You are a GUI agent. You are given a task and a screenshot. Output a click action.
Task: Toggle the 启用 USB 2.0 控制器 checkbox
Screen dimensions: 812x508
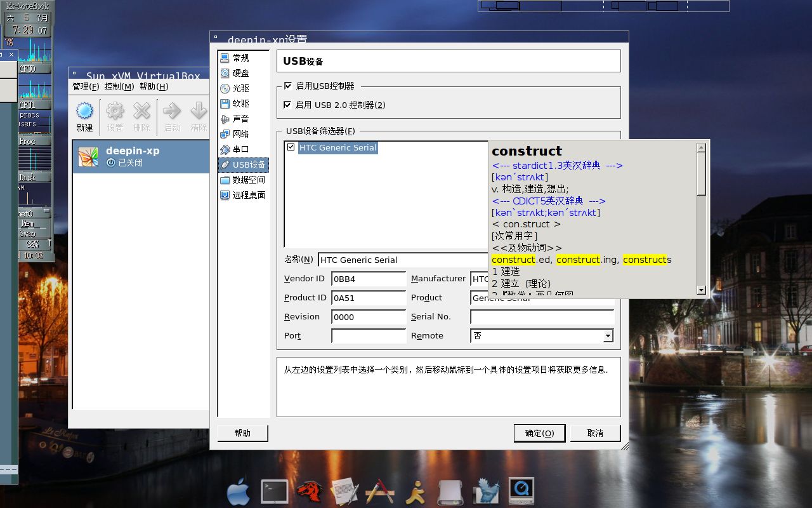288,105
